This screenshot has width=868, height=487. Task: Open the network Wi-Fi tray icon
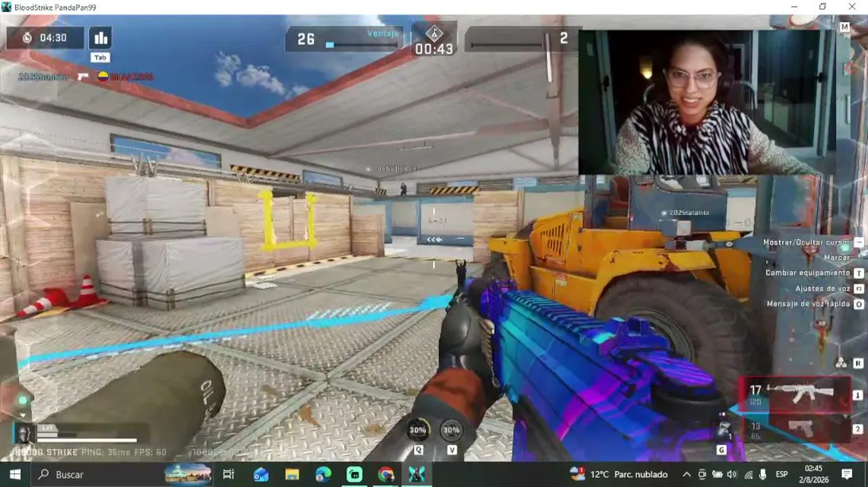tap(748, 474)
